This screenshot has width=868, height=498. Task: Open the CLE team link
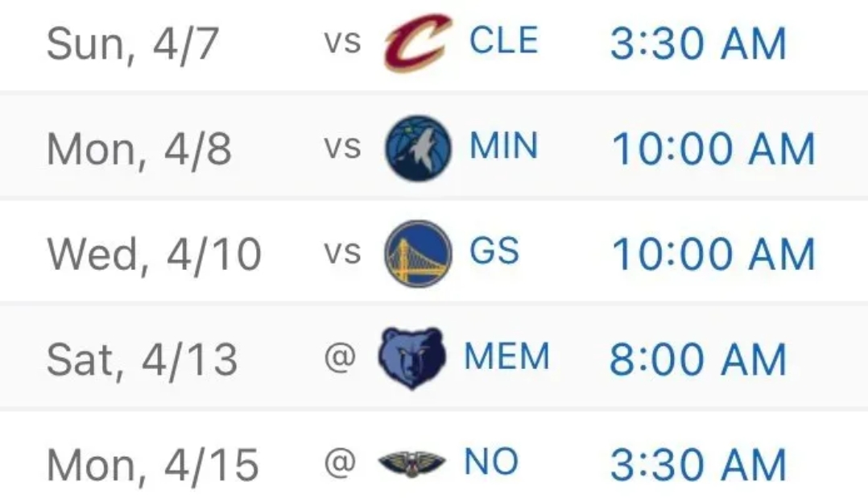pos(503,40)
